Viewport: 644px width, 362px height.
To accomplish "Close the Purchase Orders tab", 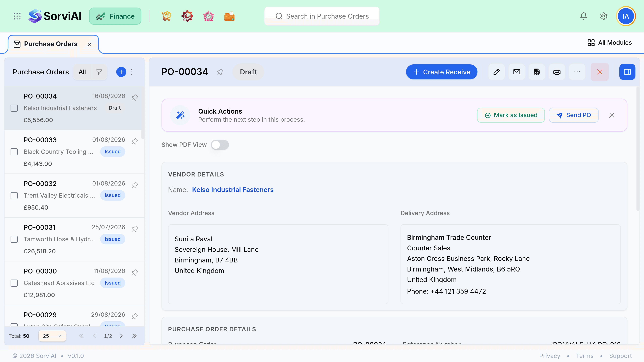I will 90,44.
